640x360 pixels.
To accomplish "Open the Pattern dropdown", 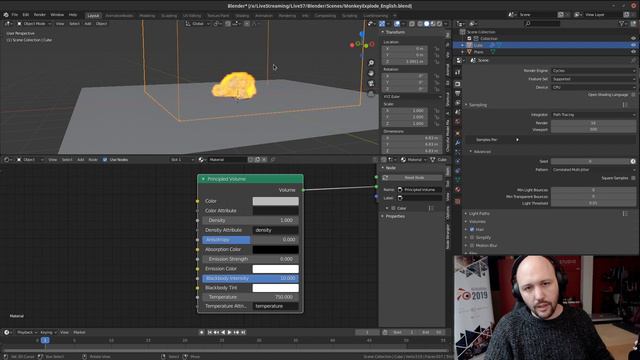I will pyautogui.click(x=593, y=169).
